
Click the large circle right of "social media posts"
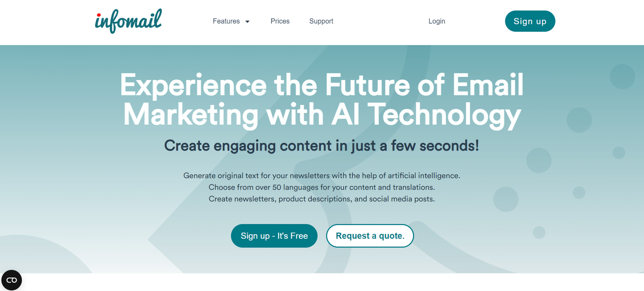(x=506, y=199)
